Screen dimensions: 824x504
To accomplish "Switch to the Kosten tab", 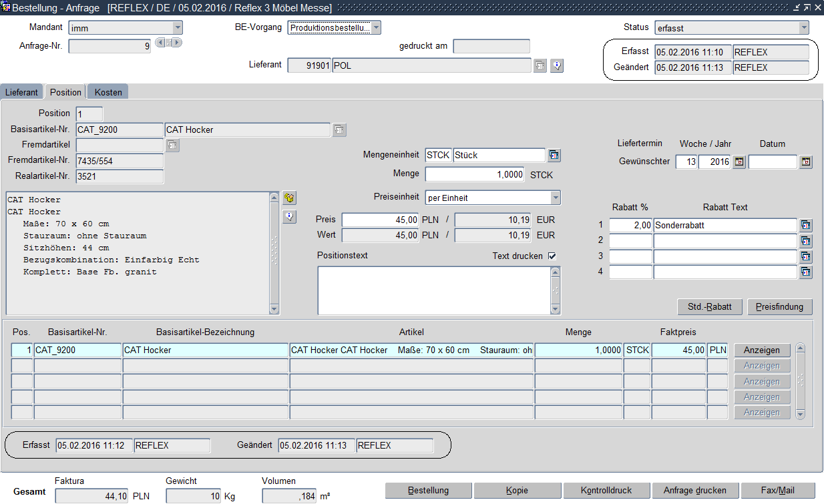I will pos(108,92).
